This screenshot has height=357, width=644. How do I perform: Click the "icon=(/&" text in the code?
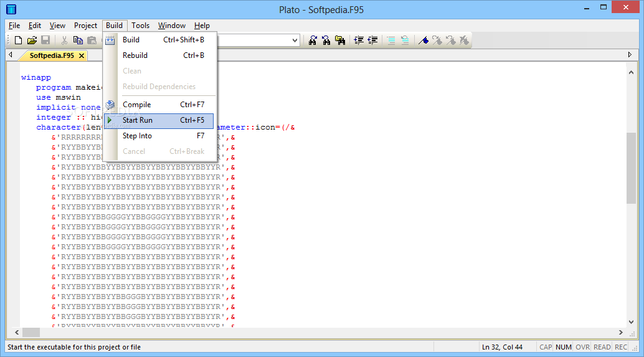click(275, 127)
